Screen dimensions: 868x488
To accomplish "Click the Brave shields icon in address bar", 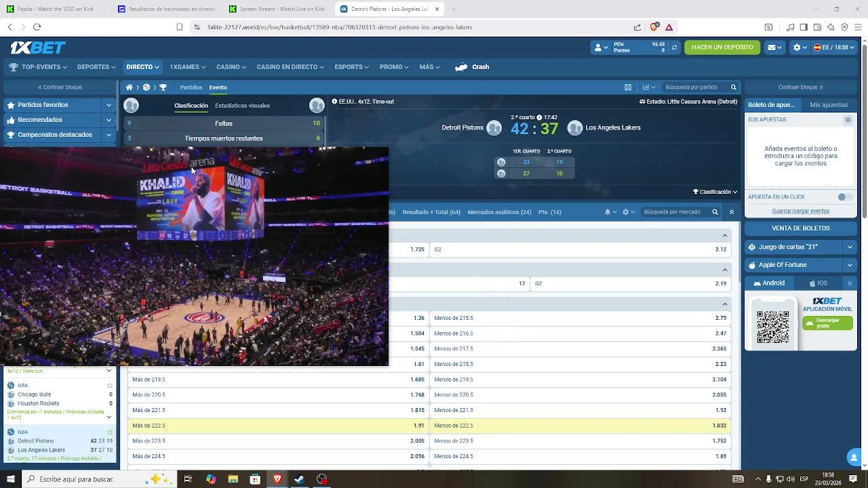I will (654, 27).
